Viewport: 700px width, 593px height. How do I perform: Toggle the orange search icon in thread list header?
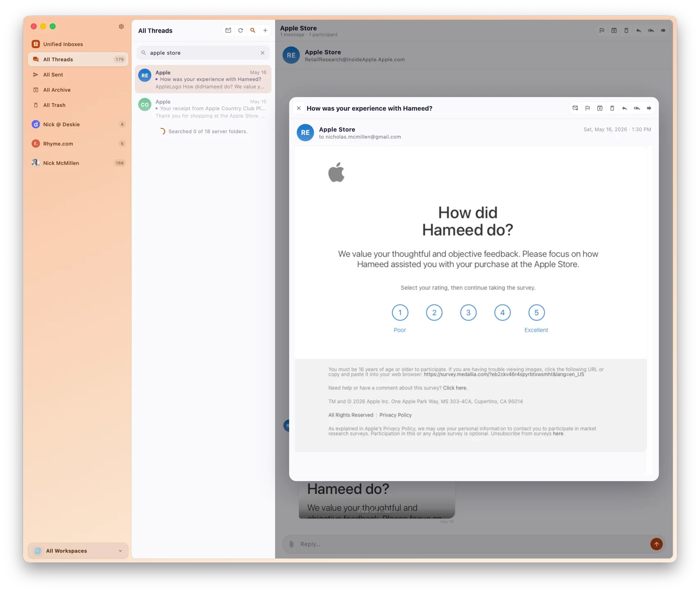coord(253,30)
